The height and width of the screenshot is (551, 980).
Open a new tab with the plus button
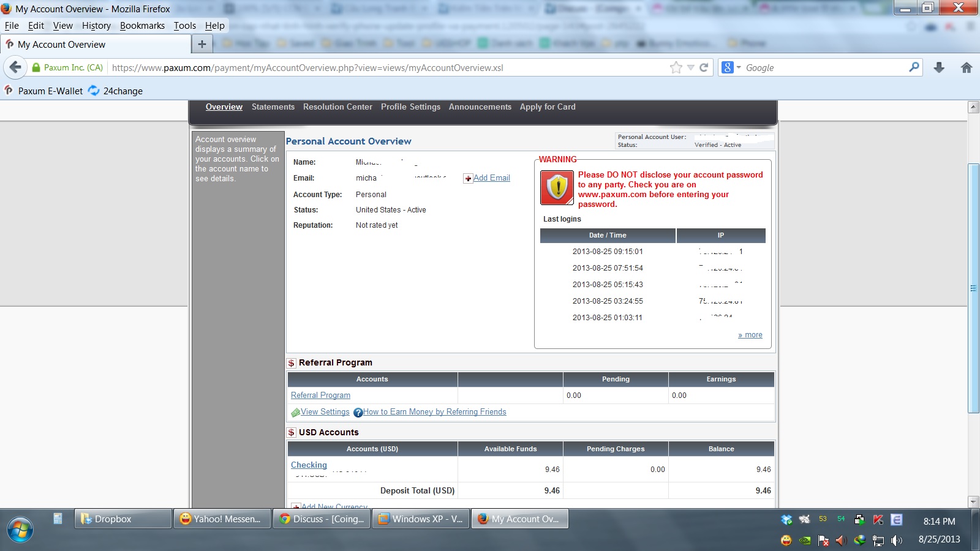(202, 44)
